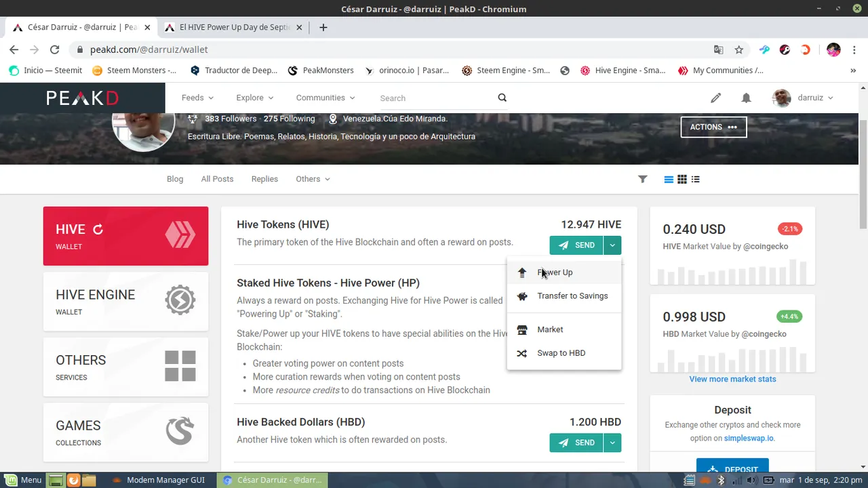
Task: Reload the page
Action: (x=55, y=49)
